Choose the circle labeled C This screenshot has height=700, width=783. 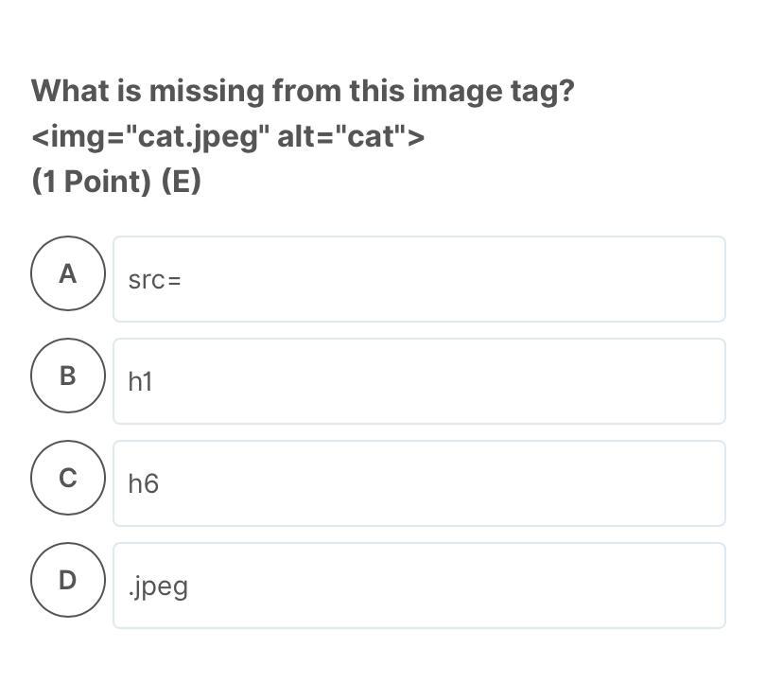[67, 478]
